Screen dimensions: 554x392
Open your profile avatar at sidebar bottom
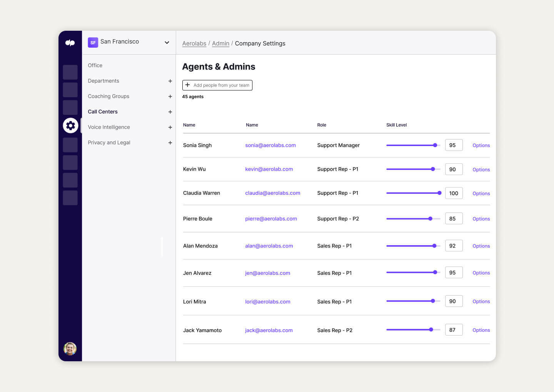(70, 349)
